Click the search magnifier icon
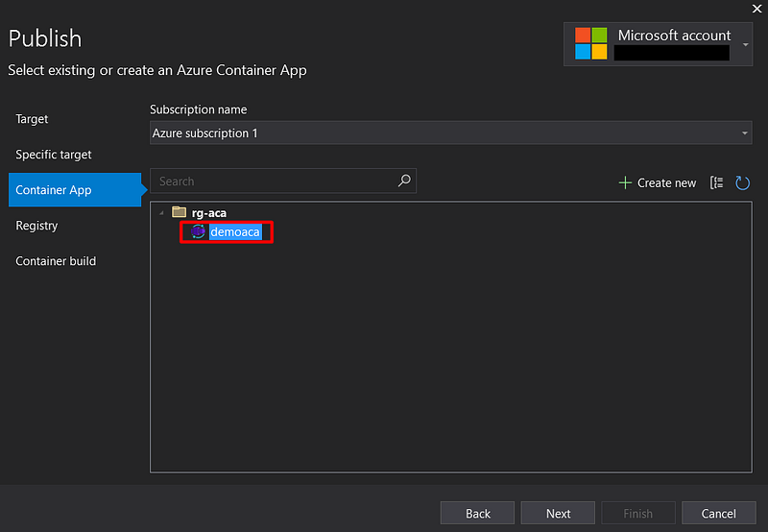 point(404,181)
